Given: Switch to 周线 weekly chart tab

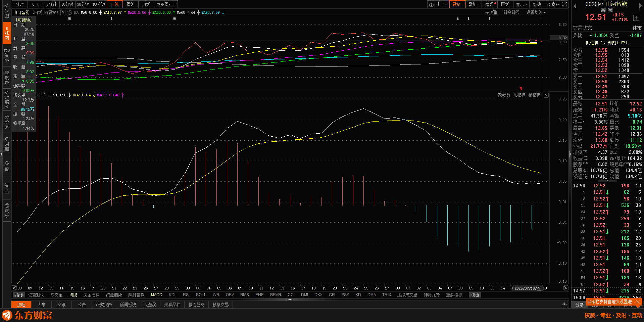Looking at the screenshot, I should tap(131, 4).
